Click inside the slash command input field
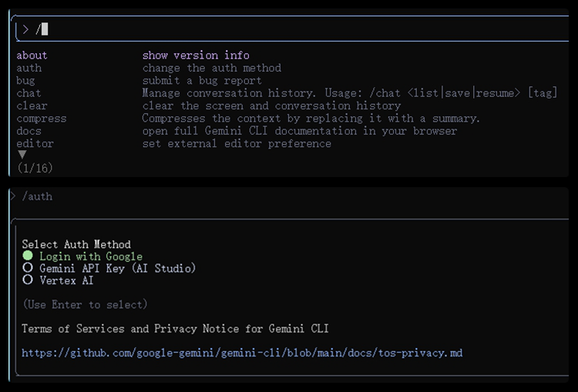The image size is (578, 392). [293, 29]
